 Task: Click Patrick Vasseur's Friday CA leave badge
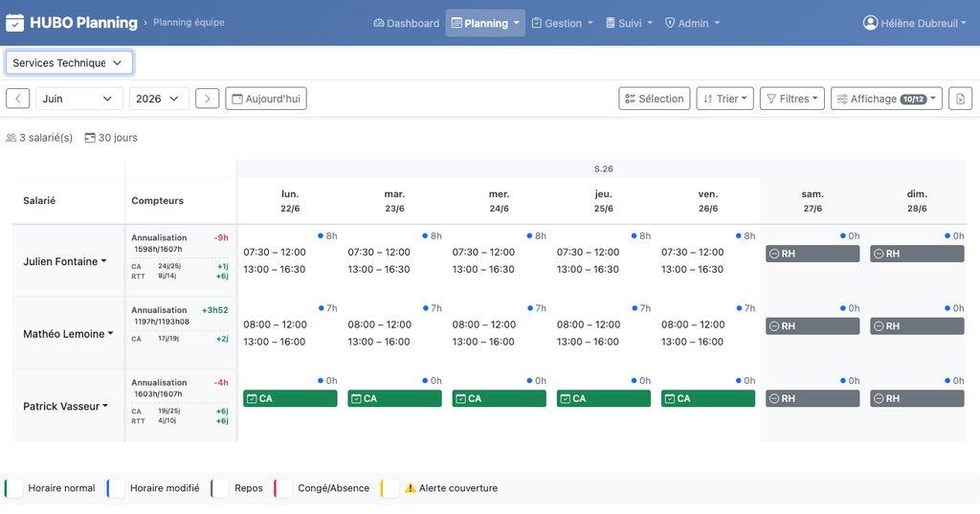pos(708,398)
